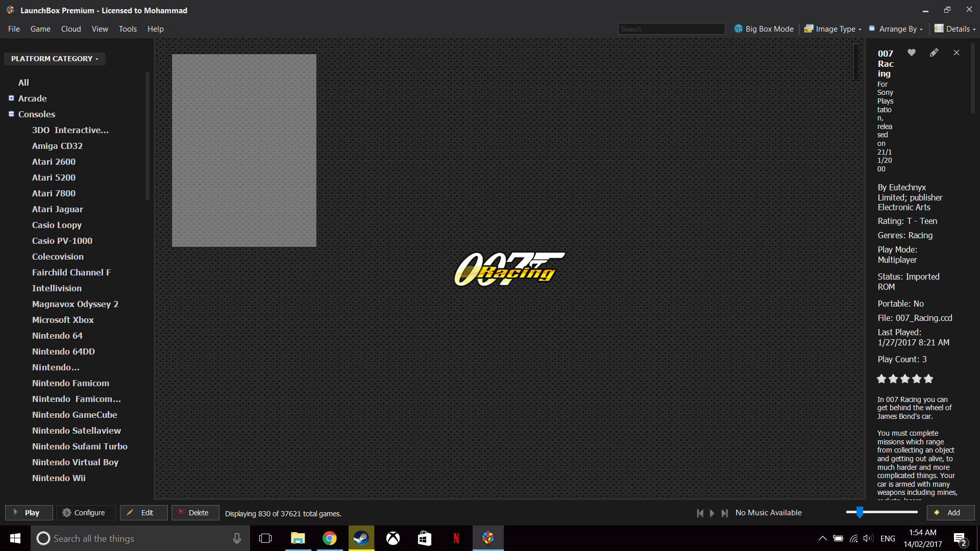Image resolution: width=980 pixels, height=551 pixels.
Task: Select Nintendo GameCube platform
Action: click(x=75, y=415)
